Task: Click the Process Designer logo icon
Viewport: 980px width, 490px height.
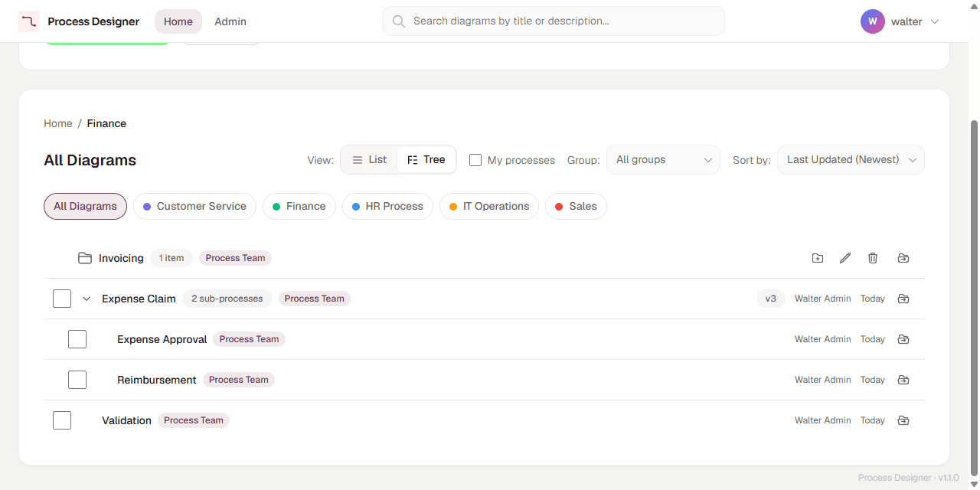Action: [x=29, y=21]
